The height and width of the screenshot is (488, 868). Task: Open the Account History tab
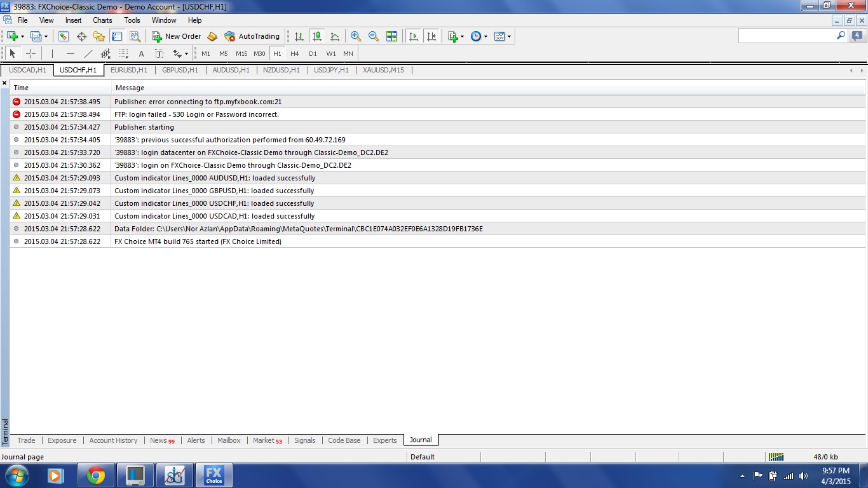[x=113, y=440]
